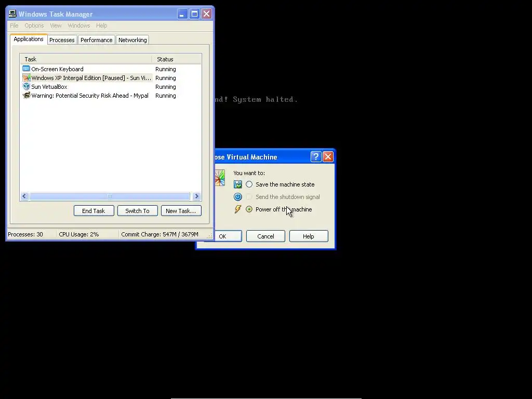
Task: Click the VirtualBox logo in the dialog
Action: (220, 178)
